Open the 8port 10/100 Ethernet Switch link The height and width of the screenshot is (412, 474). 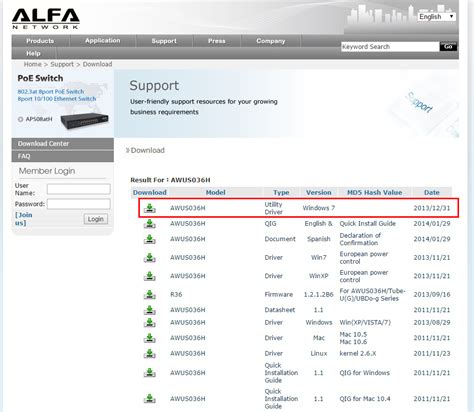(x=57, y=99)
